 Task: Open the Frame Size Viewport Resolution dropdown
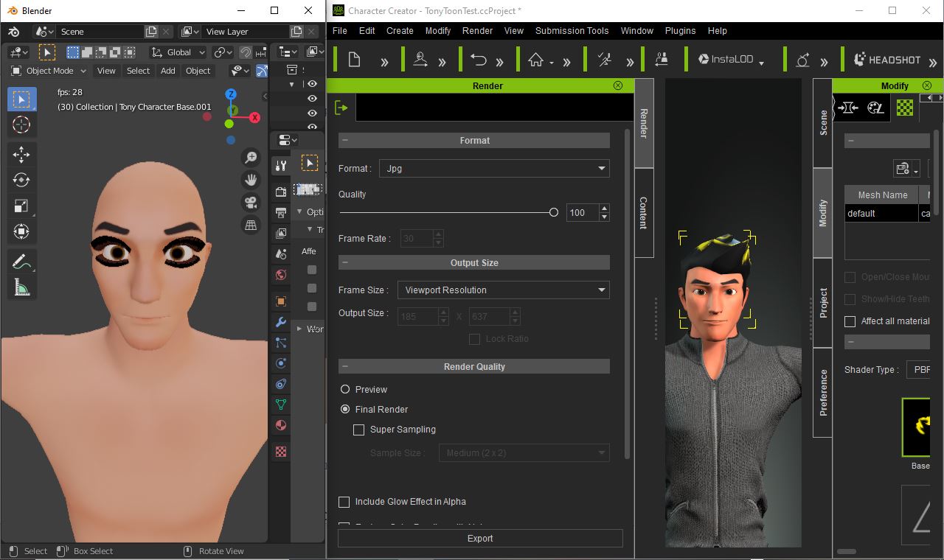(x=503, y=290)
